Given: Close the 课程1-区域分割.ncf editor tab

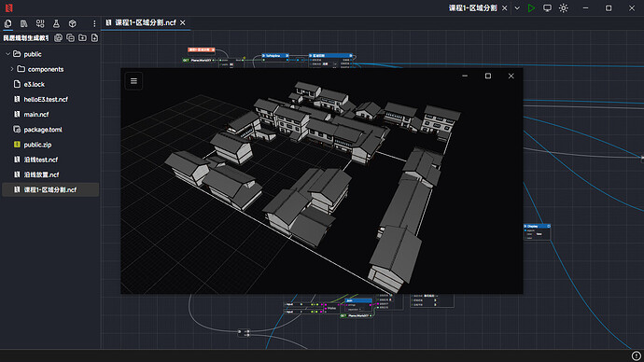Looking at the screenshot, I should tap(183, 22).
